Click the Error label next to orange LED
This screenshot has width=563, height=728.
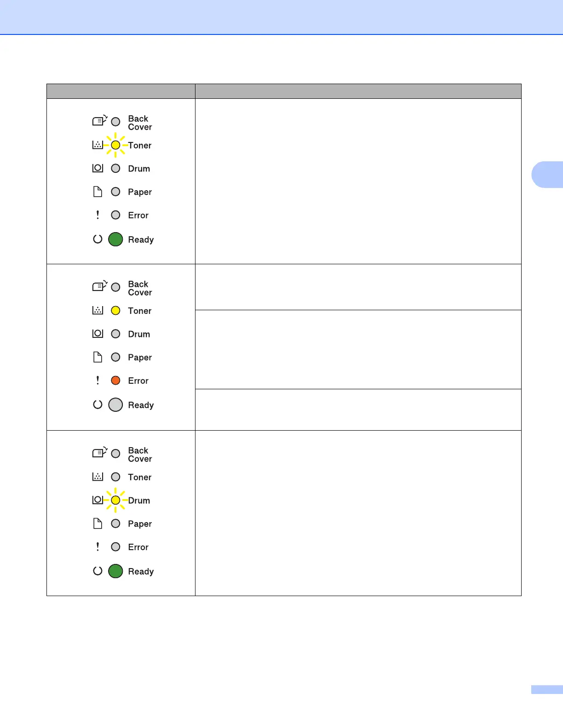click(x=138, y=381)
